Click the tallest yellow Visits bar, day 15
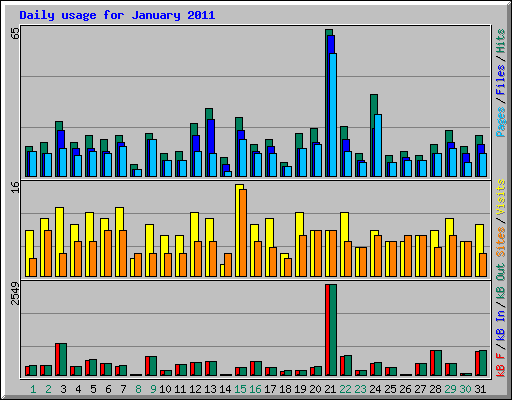This screenshot has height=400, width=512. (237, 230)
